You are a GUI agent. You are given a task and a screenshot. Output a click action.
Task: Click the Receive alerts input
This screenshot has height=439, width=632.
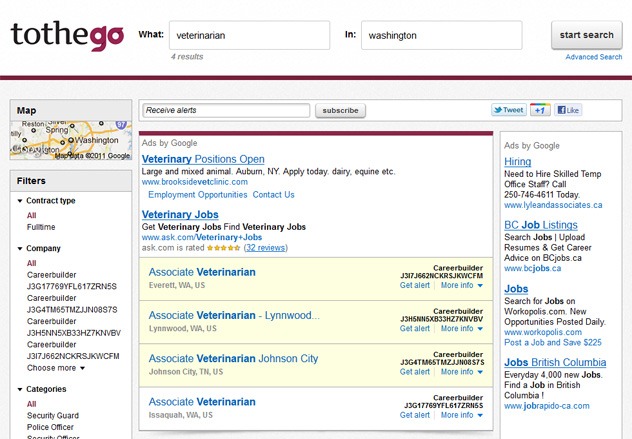[x=226, y=110]
